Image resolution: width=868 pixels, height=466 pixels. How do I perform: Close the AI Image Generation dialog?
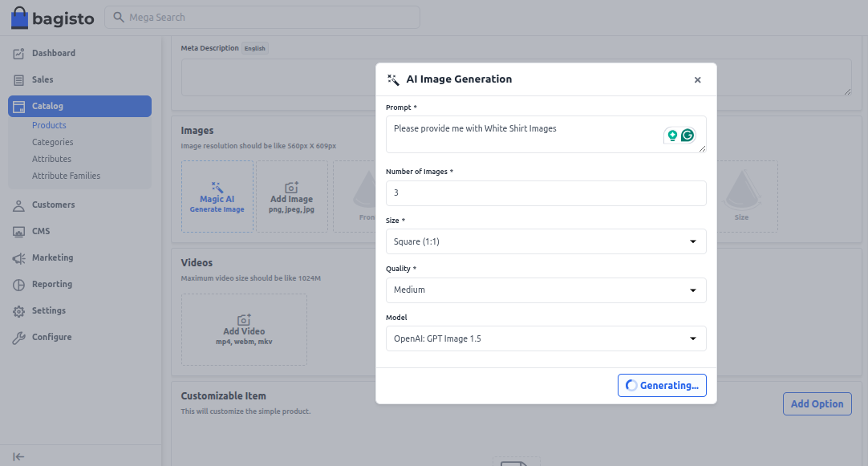pos(697,79)
